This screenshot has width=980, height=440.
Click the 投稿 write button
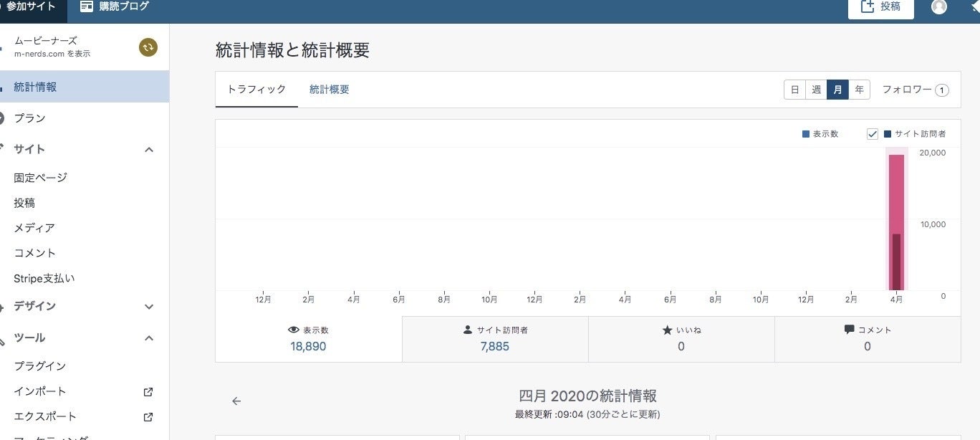[x=880, y=7]
